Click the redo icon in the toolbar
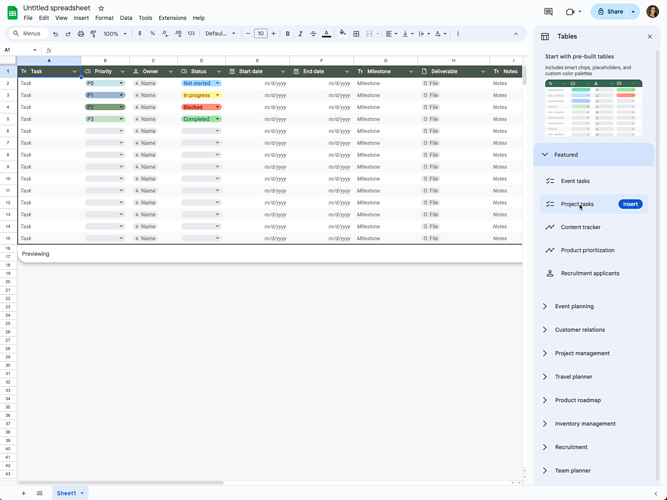The height and width of the screenshot is (500, 667). pos(68,34)
